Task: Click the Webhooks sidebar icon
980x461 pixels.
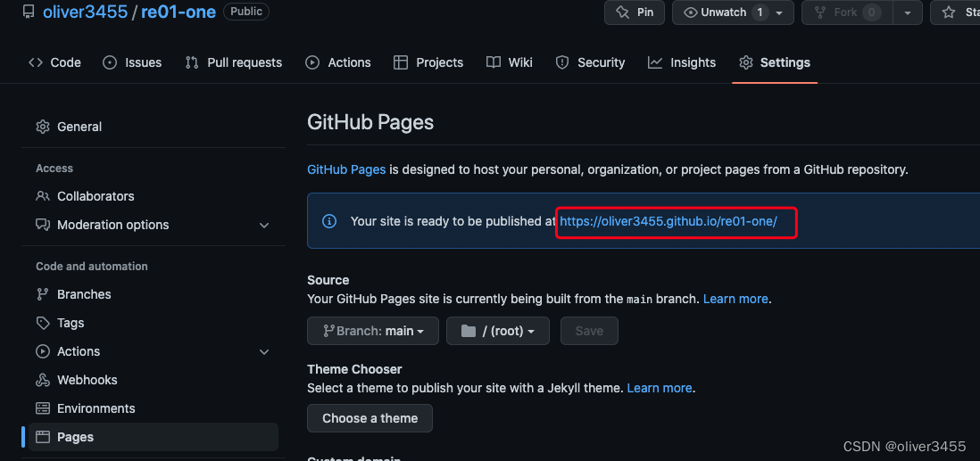Action: [43, 380]
